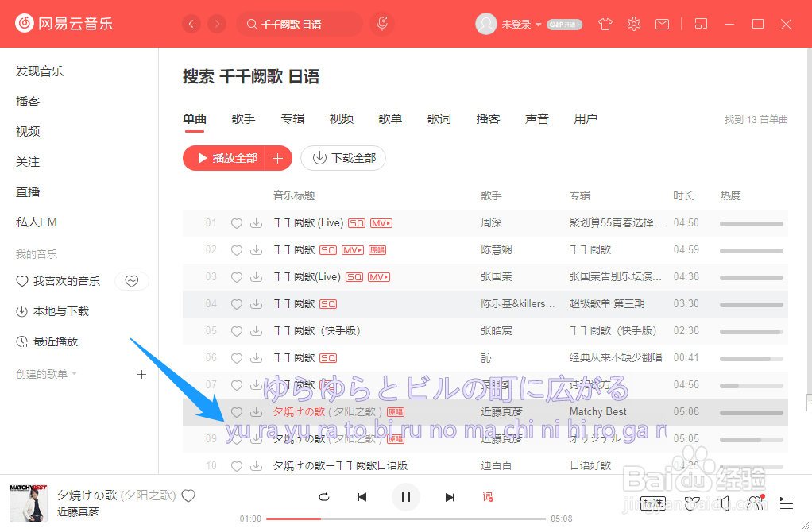Open album Matchy Best link

pyautogui.click(x=597, y=412)
